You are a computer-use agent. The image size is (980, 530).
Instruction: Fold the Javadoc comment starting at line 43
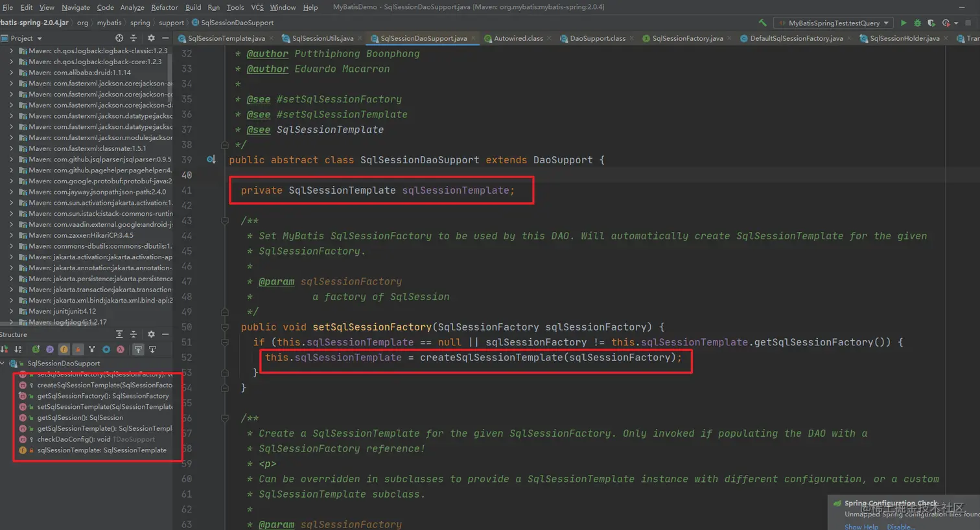225,221
